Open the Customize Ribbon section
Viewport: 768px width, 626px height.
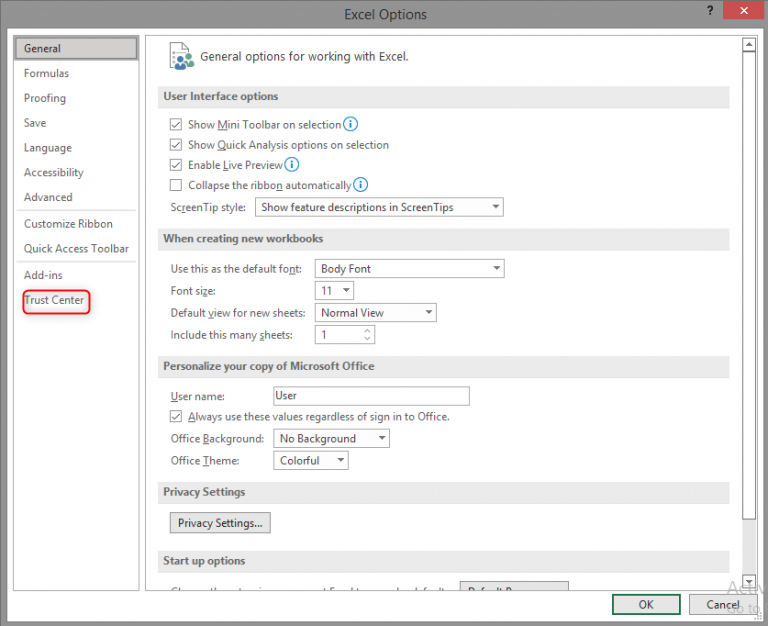click(68, 224)
